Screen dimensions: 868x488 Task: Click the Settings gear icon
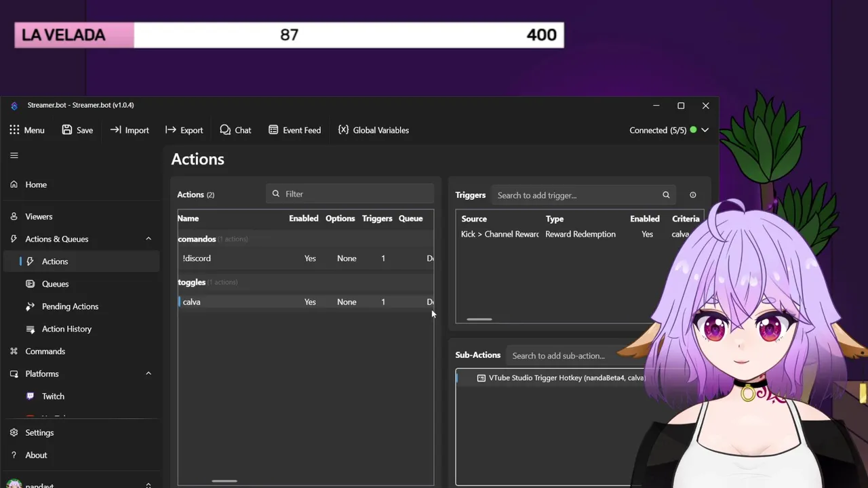pos(14,432)
